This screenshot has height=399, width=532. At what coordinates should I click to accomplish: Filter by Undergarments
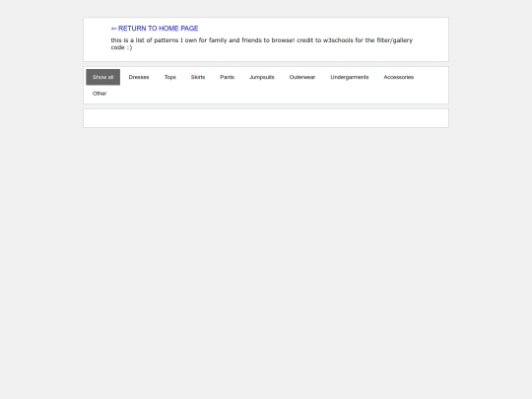350,77
